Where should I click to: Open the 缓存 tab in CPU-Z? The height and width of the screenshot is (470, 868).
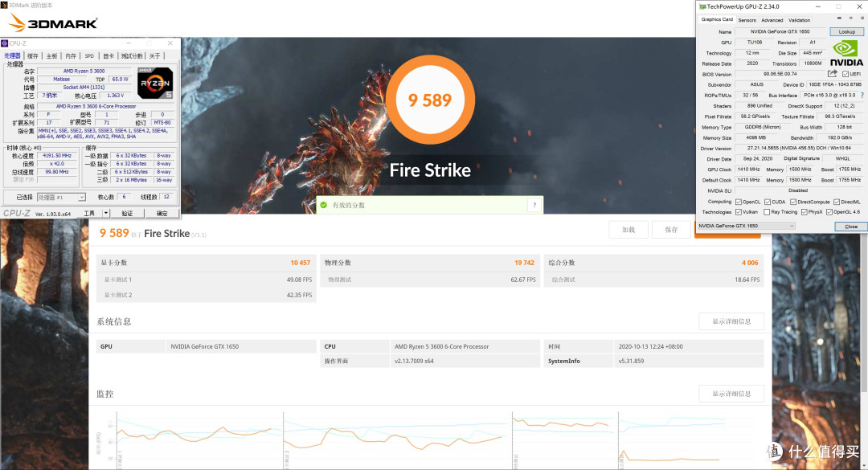(33, 56)
